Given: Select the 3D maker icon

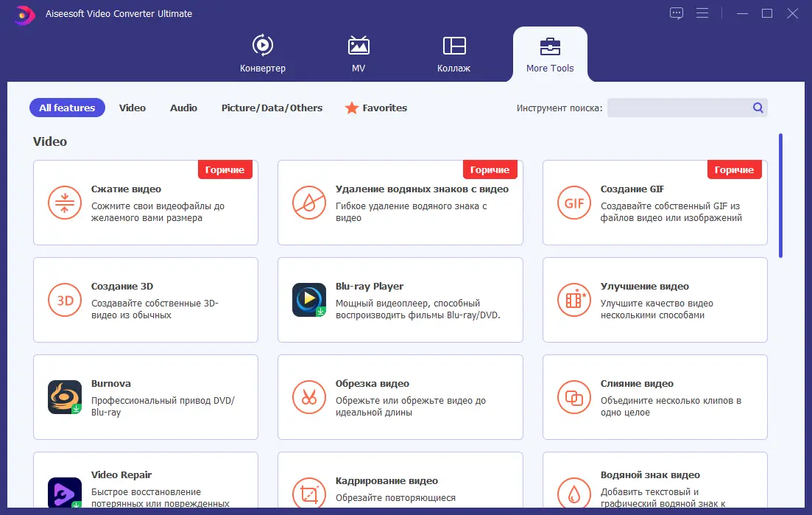Looking at the screenshot, I should [x=65, y=300].
